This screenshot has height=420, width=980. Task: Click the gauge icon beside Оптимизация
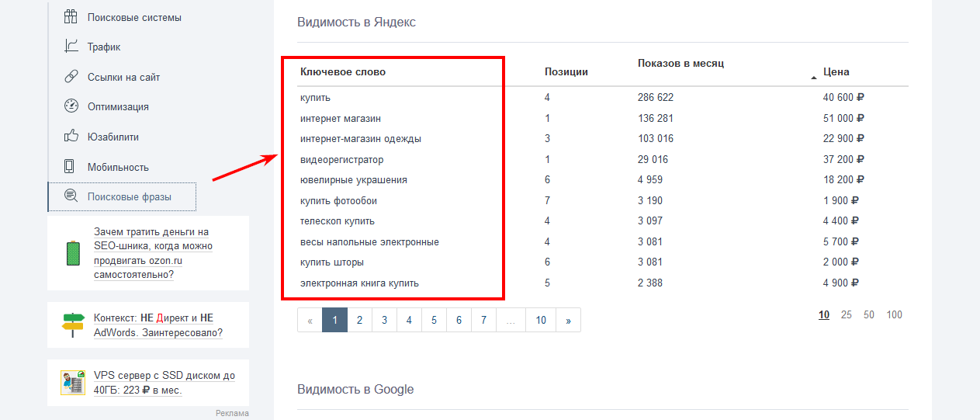tap(71, 106)
